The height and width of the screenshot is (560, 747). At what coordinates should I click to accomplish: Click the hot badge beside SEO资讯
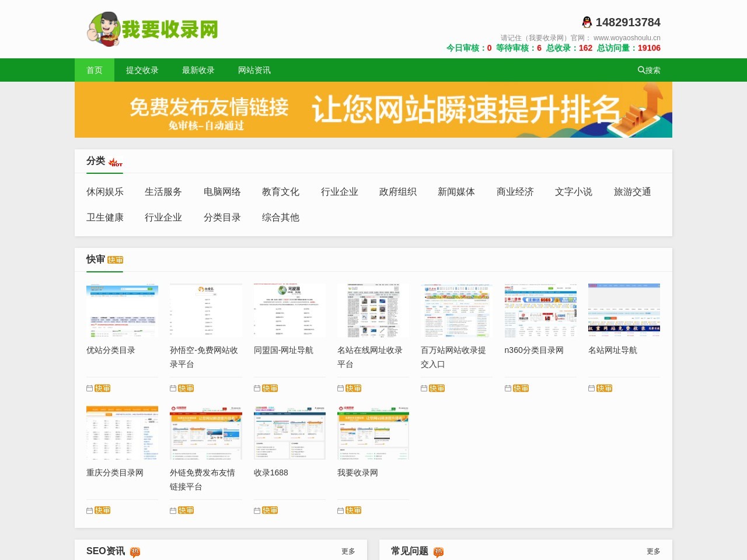[135, 552]
